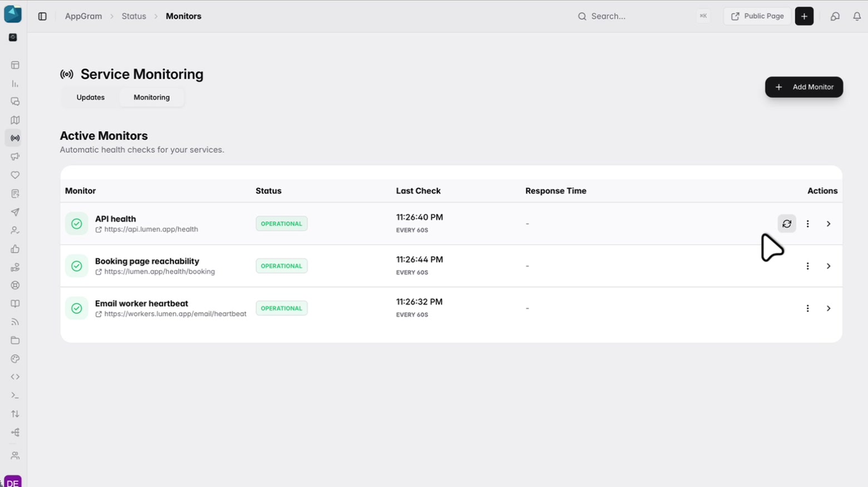The width and height of the screenshot is (868, 487).
Task: Open the DE user avatar
Action: pyautogui.click(x=13, y=481)
